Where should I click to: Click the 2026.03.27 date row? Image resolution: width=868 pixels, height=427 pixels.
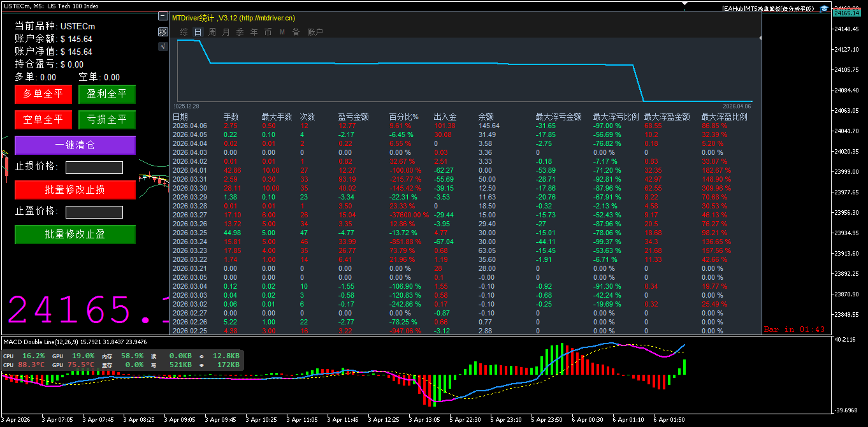coord(190,215)
